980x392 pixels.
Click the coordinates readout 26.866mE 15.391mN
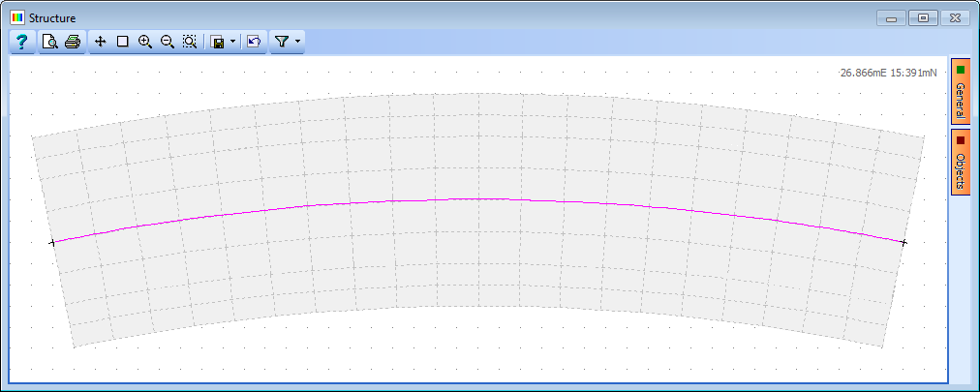point(888,73)
